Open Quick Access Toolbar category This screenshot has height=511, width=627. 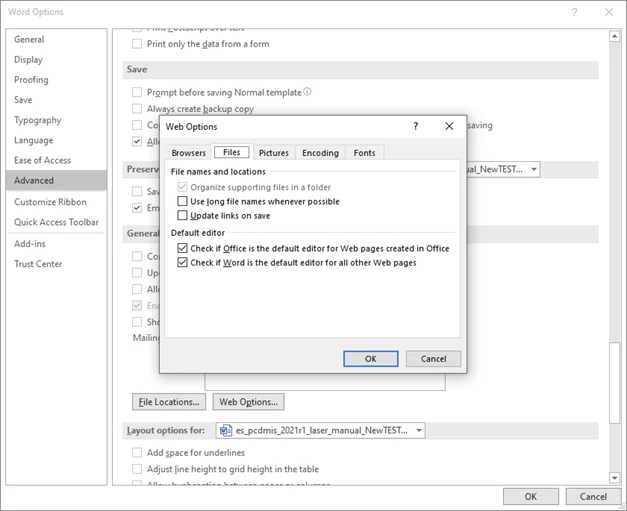pos(56,222)
